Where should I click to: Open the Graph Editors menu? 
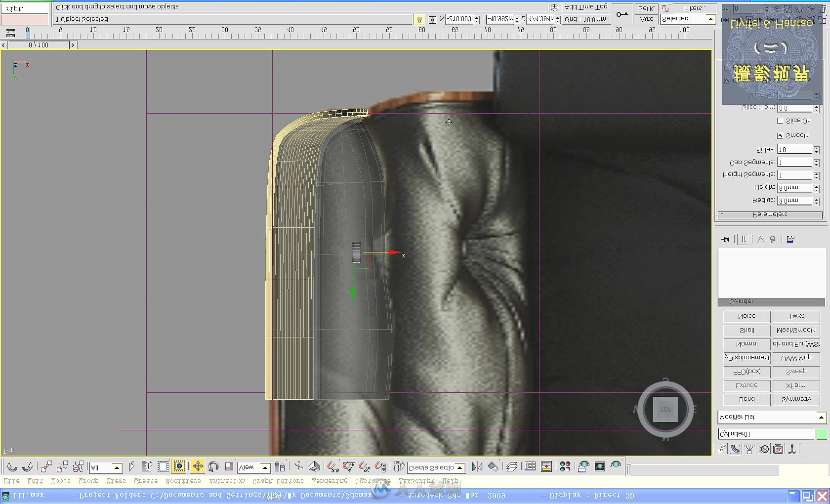tap(278, 481)
